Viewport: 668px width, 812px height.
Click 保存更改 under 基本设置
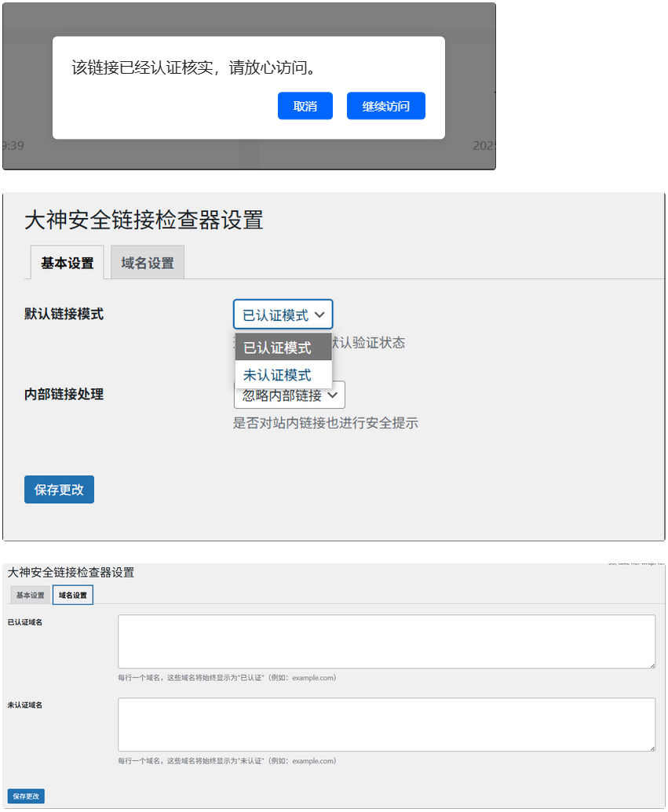(59, 489)
